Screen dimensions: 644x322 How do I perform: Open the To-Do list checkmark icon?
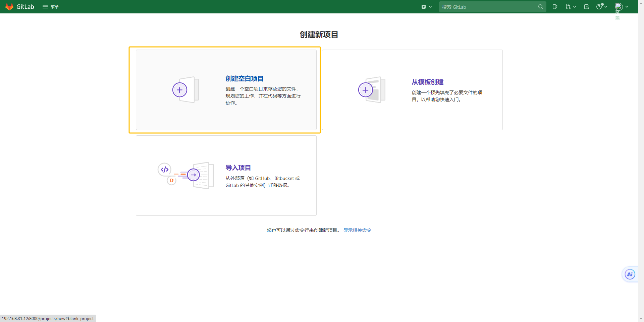coord(587,7)
